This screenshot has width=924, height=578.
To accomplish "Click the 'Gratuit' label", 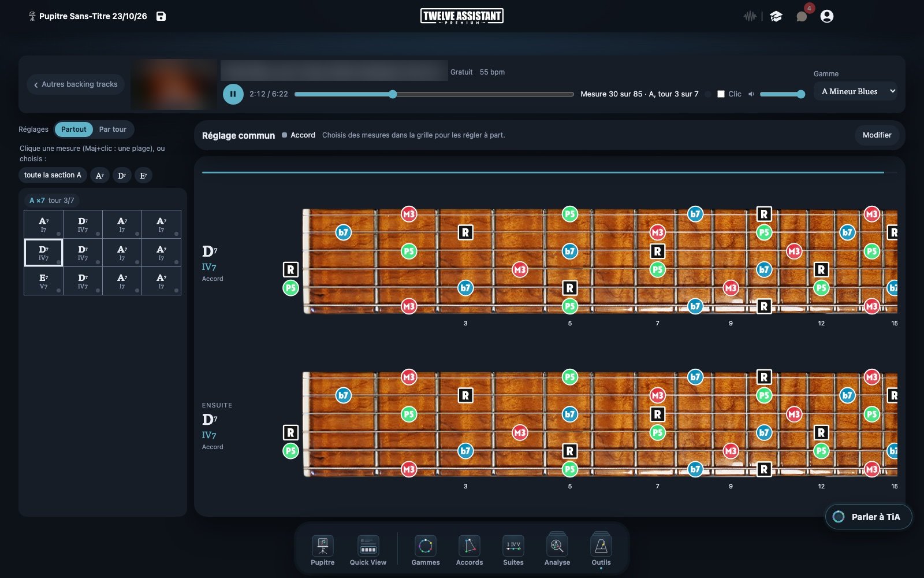I will pyautogui.click(x=461, y=72).
